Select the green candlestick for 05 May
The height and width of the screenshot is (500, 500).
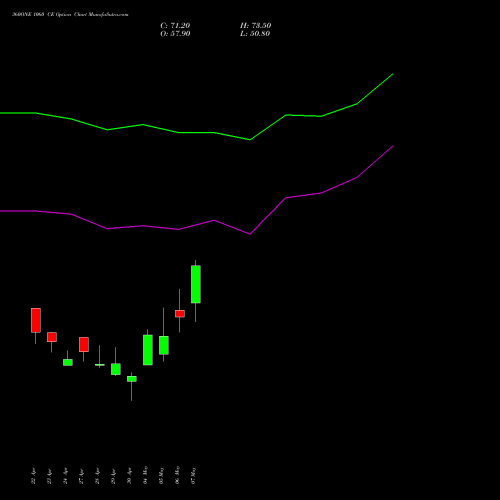(164, 345)
